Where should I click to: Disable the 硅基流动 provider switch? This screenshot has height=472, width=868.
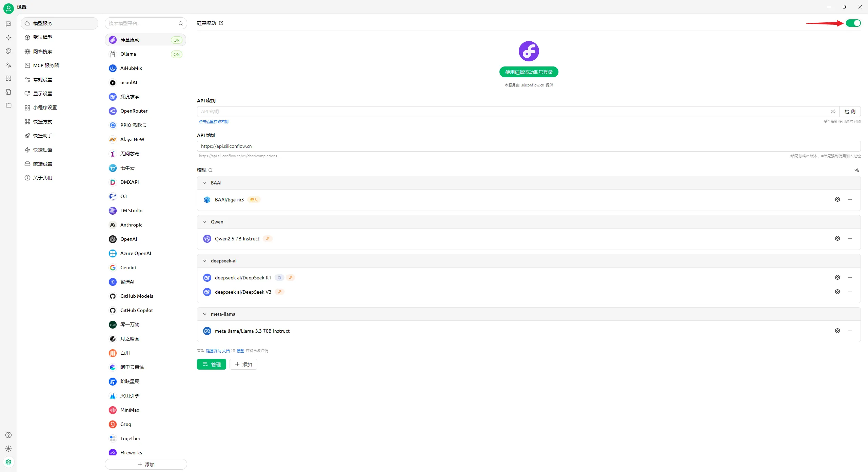coord(853,23)
